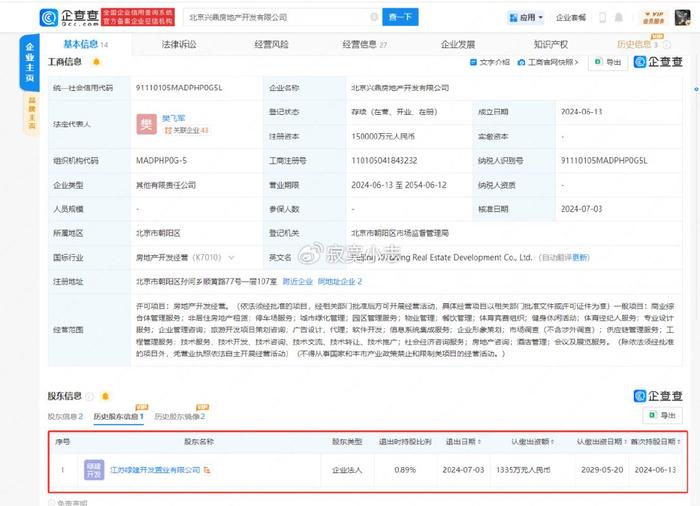700x506 pixels.
Task: Click the bell icon beside 股东信息
Action: tap(105, 396)
